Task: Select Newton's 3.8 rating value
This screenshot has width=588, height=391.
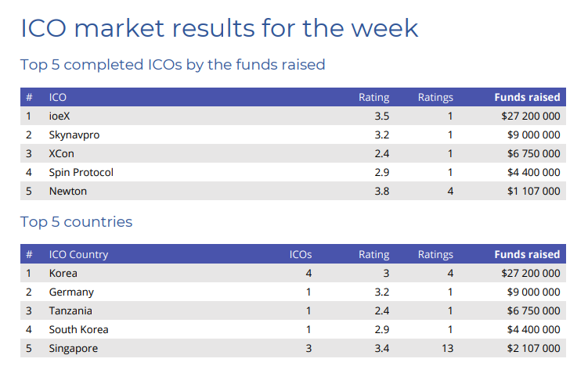Action: coord(382,191)
